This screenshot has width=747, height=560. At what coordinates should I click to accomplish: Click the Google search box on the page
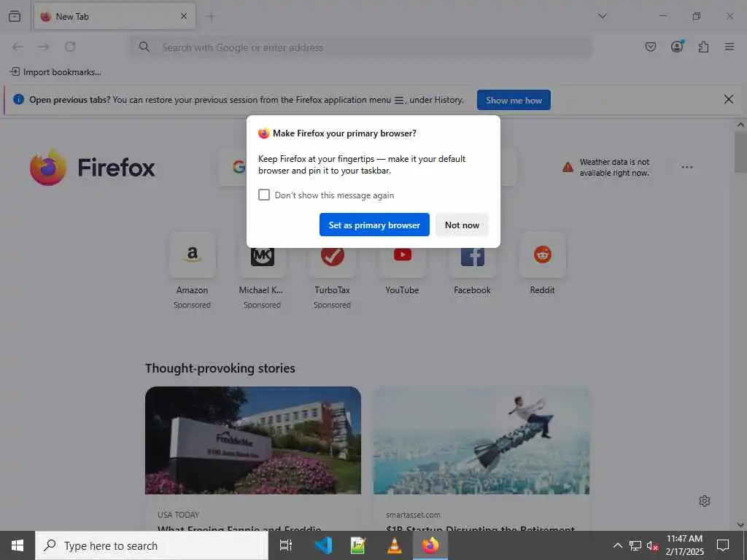367,167
